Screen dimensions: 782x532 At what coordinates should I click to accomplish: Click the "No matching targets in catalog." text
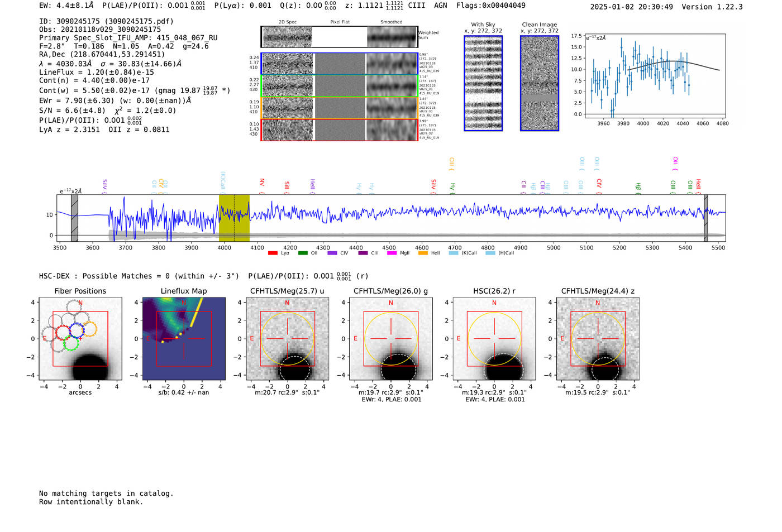coord(106,493)
